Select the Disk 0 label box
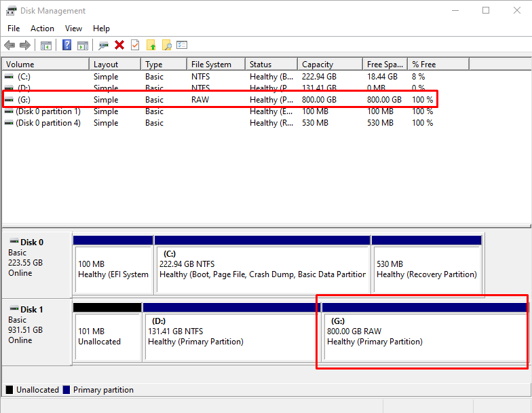The height and width of the screenshot is (413, 532). (37, 265)
